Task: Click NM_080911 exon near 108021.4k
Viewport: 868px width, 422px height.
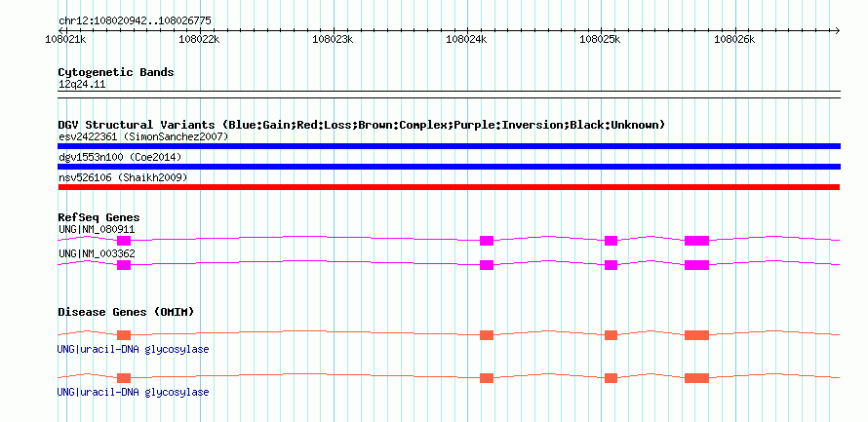Action: [x=124, y=241]
